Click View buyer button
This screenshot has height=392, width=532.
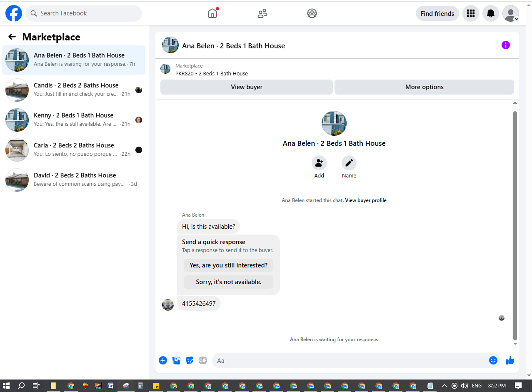tap(247, 87)
